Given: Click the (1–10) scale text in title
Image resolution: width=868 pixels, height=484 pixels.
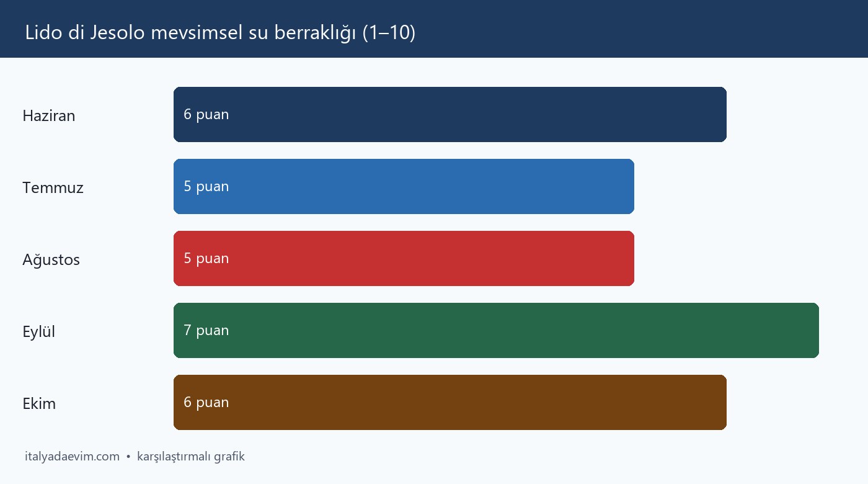Looking at the screenshot, I should 389,32.
